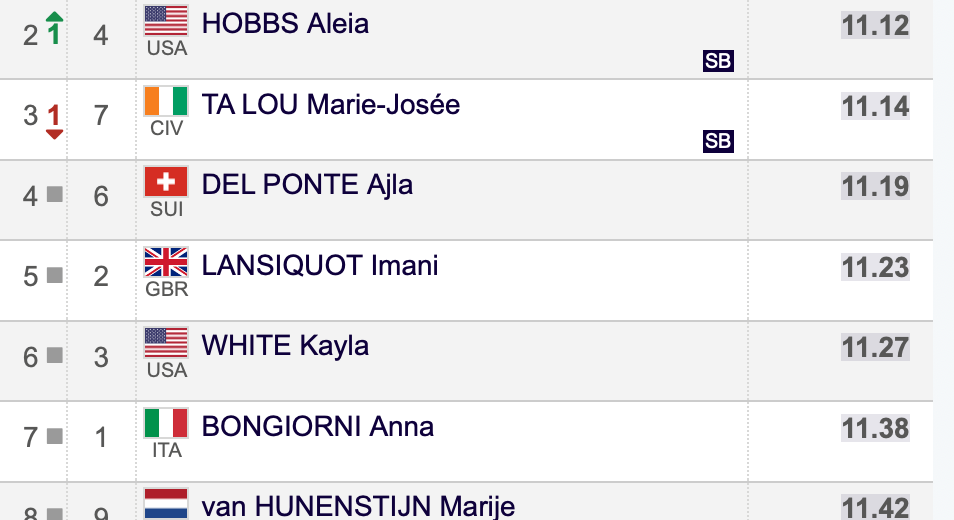
Task: Open athlete HOBBS Aleia's name link
Action: tap(285, 24)
